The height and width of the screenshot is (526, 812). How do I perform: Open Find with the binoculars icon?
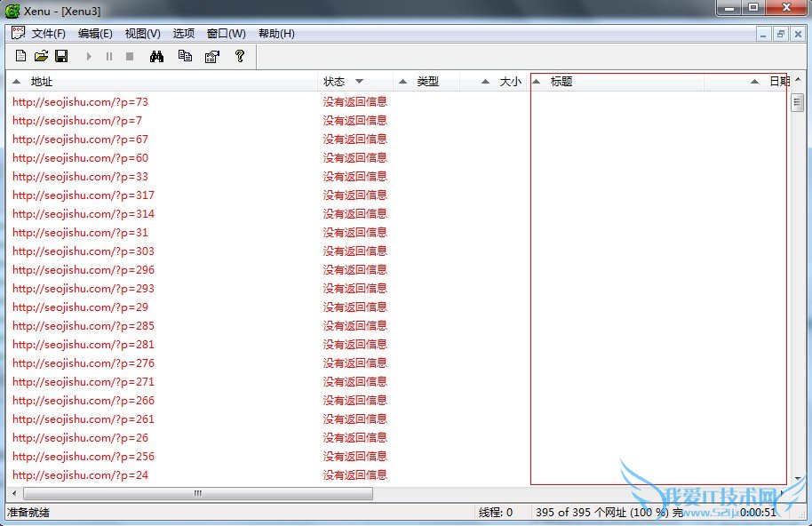[156, 56]
